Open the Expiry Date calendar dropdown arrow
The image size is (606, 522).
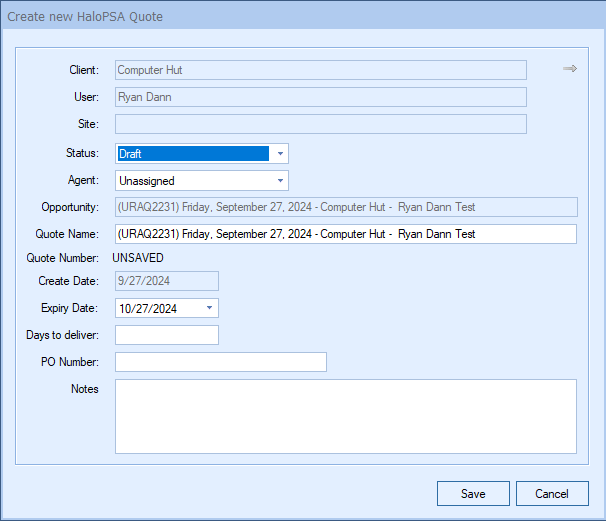(x=210, y=308)
